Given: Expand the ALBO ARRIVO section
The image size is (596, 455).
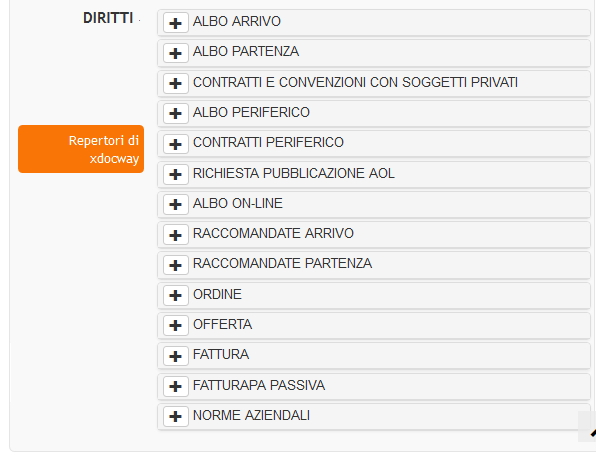Looking at the screenshot, I should [x=176, y=23].
